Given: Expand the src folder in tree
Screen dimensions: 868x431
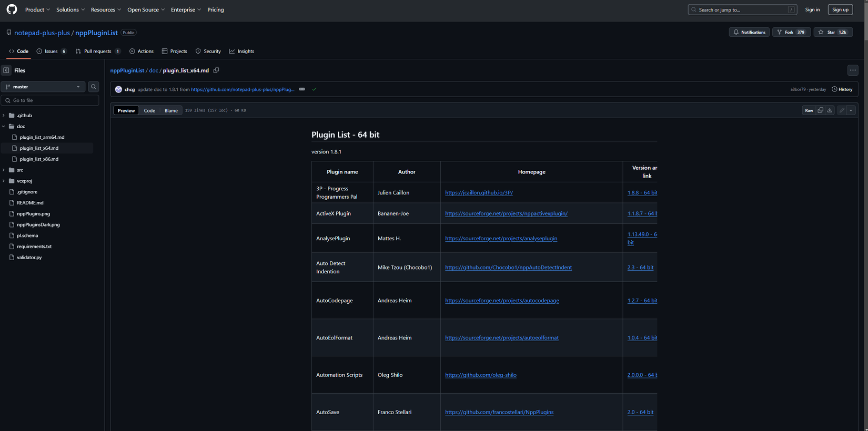Looking at the screenshot, I should click(x=4, y=170).
